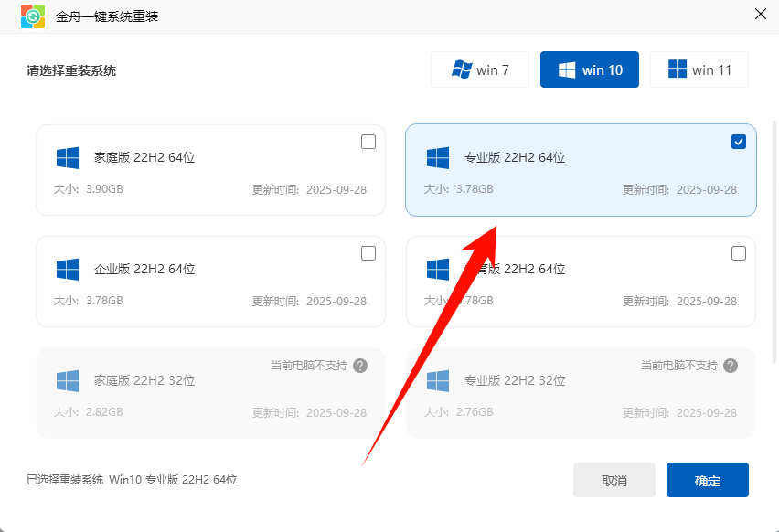Click the Windows logo on 教育版 22H2 64位 card
This screenshot has height=532, width=779.
point(437,268)
